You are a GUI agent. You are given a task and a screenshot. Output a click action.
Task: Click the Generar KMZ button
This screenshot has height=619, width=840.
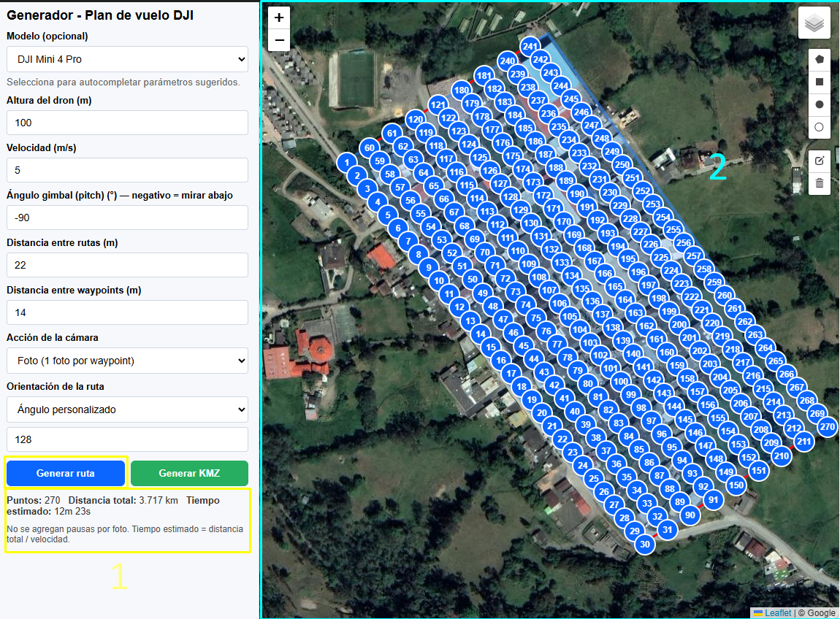pos(189,473)
